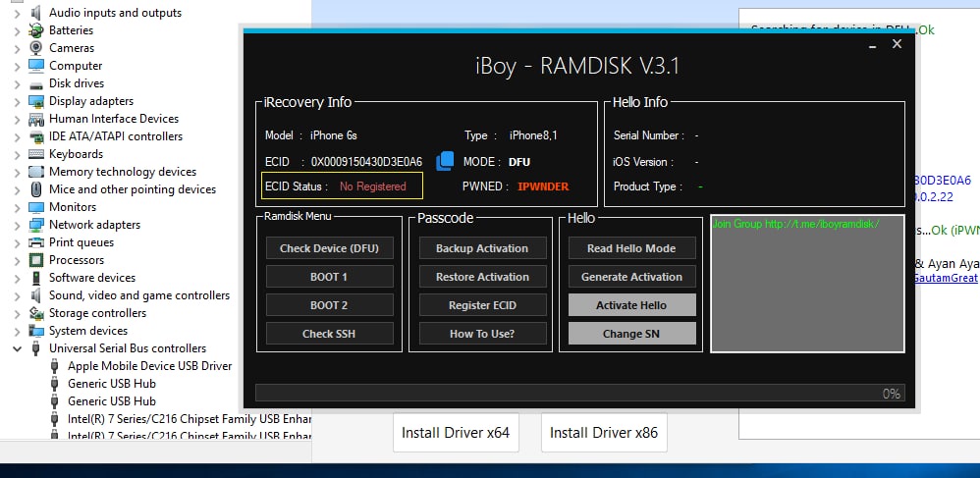Viewport: 980px width, 478px height.
Task: Click the Register ECID button
Action: point(482,305)
